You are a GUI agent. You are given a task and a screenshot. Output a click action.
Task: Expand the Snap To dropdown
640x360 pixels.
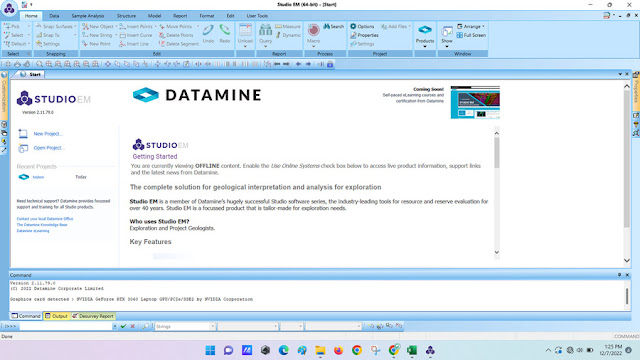[75, 35]
